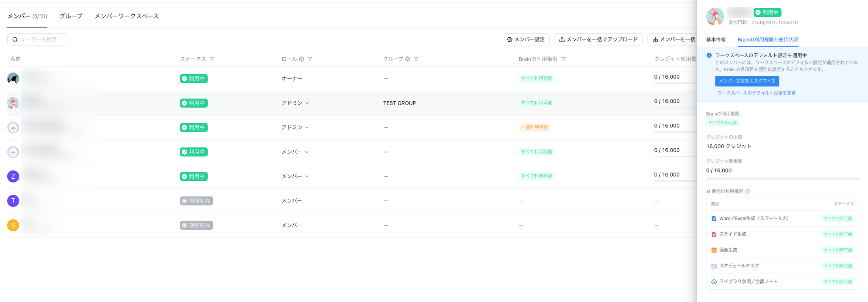Open the メンバーワークスペース tab
868x302 pixels.
(x=126, y=16)
